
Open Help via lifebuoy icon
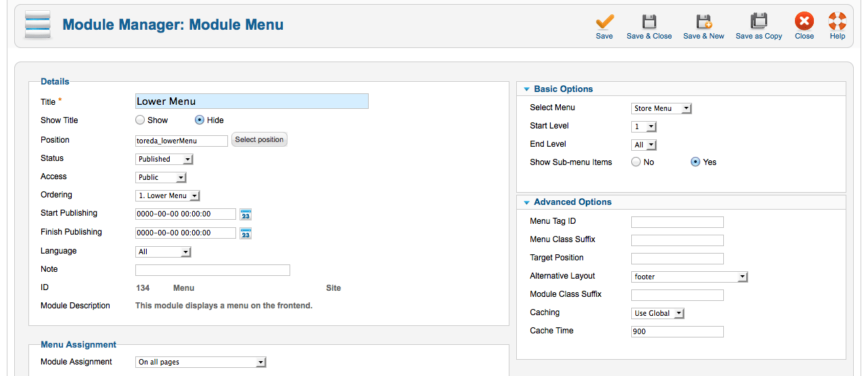click(838, 21)
